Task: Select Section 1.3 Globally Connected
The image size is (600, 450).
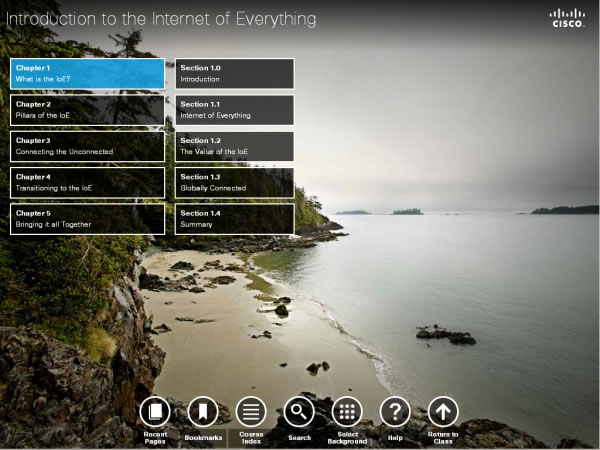Action: [x=235, y=182]
